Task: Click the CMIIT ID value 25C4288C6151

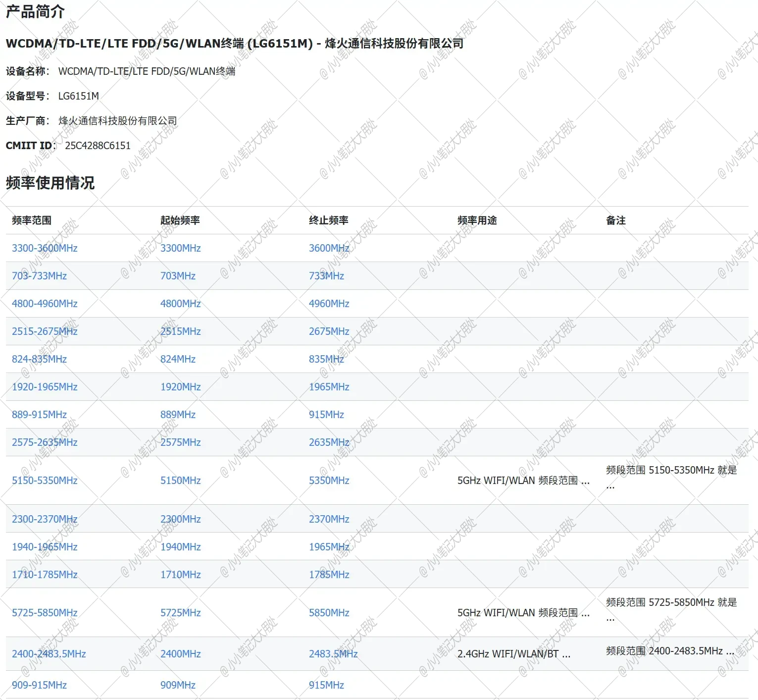Action: pos(98,146)
